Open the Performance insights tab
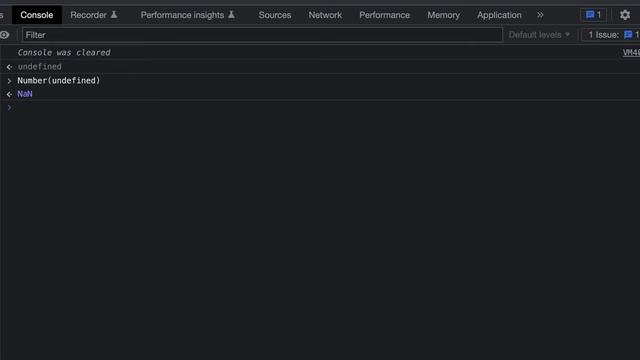 click(188, 15)
